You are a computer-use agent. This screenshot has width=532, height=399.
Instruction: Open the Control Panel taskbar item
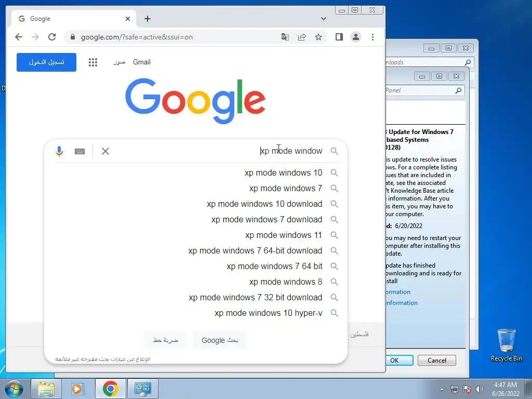(142, 389)
